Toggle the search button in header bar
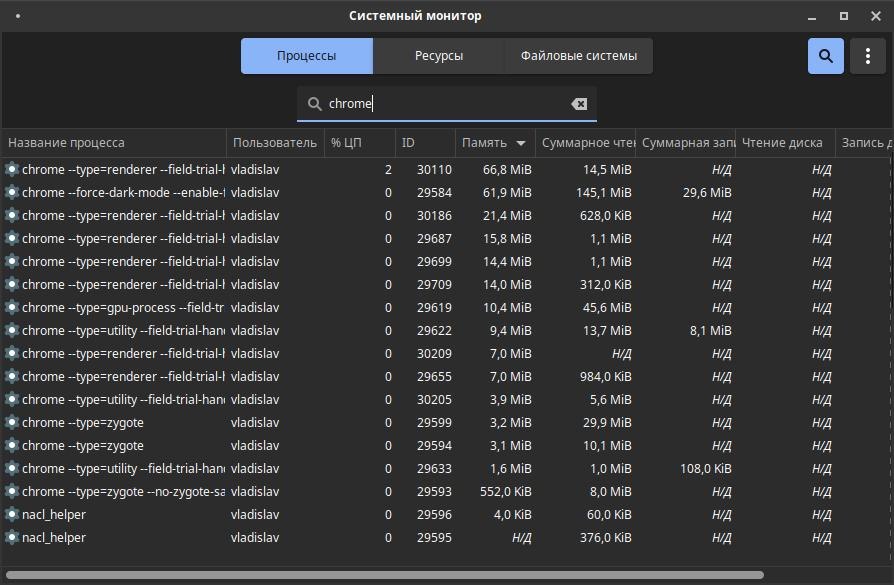 coord(826,56)
